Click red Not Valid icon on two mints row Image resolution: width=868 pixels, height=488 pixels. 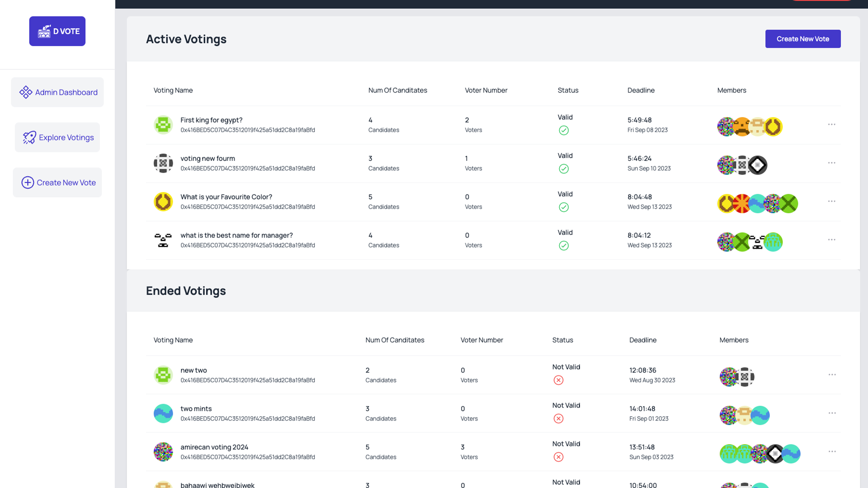(x=558, y=418)
